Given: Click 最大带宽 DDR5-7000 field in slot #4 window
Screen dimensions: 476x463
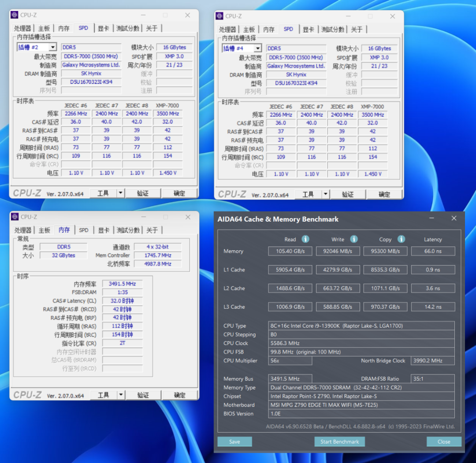Looking at the screenshot, I should (296, 57).
